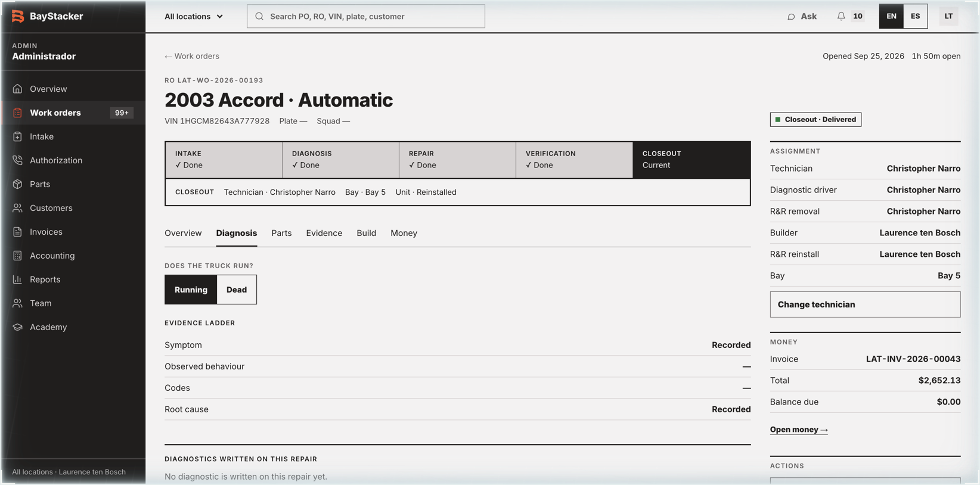Click the total $2,652.13 value
The width and height of the screenshot is (980, 485).
(x=939, y=381)
